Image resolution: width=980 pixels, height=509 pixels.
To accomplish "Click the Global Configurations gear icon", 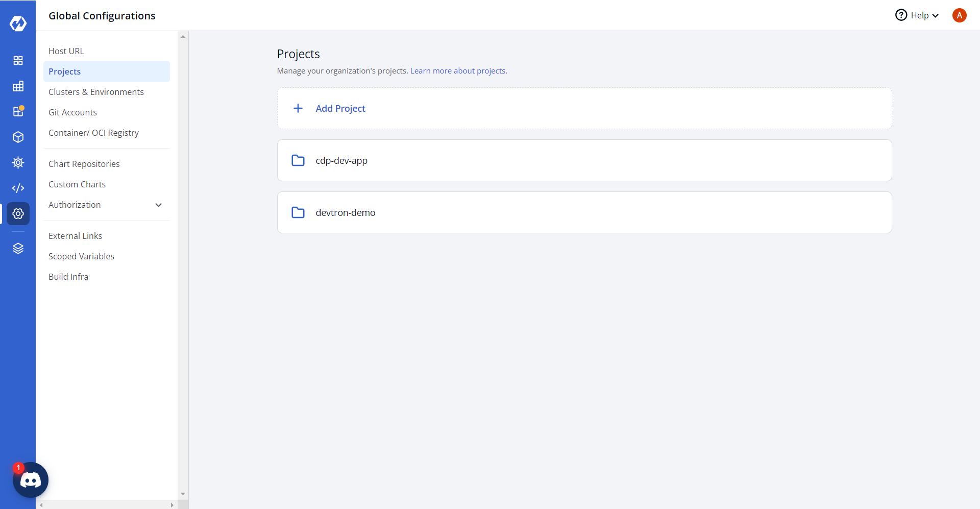I will pyautogui.click(x=18, y=213).
